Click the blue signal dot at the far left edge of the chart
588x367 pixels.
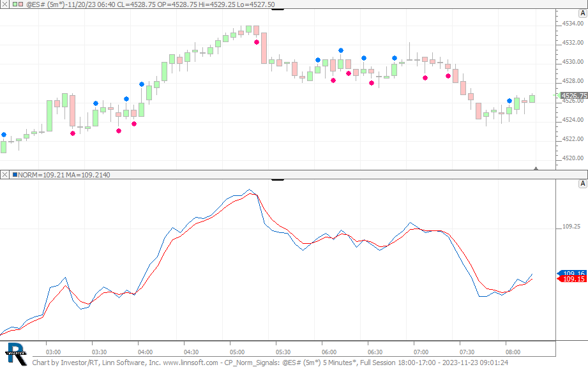tap(4, 135)
